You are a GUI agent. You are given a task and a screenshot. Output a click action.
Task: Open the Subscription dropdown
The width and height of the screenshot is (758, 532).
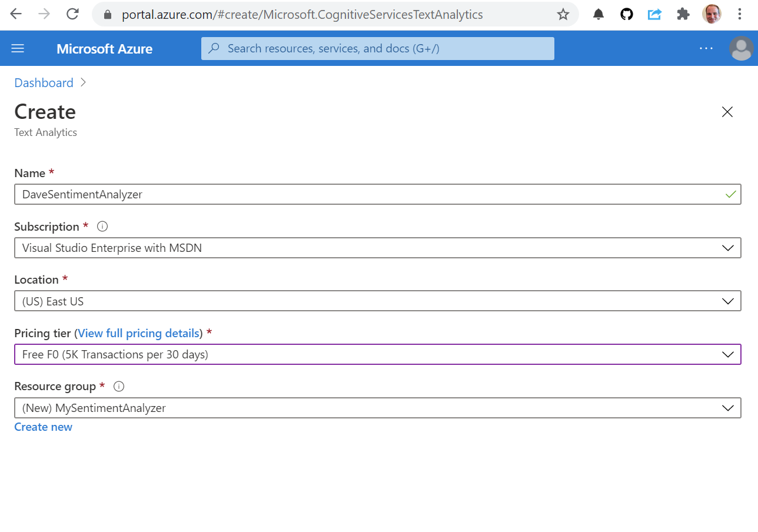pos(729,248)
